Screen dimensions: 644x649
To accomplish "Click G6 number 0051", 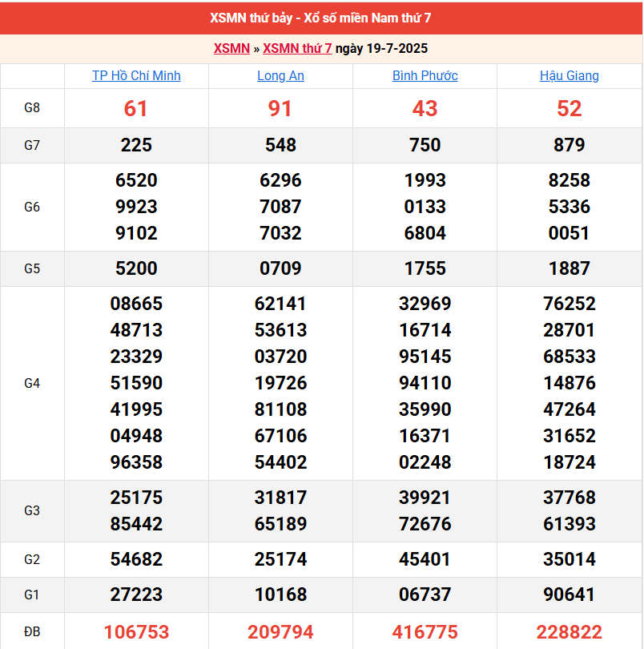I will pos(569,233).
